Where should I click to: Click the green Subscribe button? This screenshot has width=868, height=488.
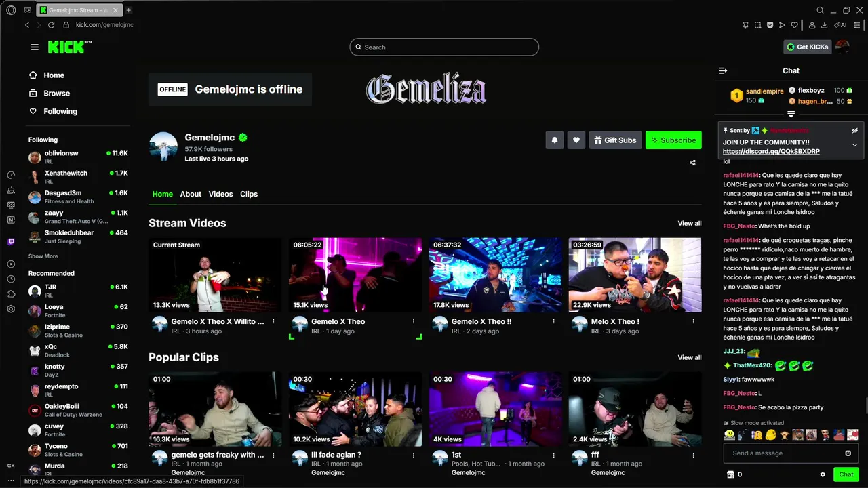(673, 140)
